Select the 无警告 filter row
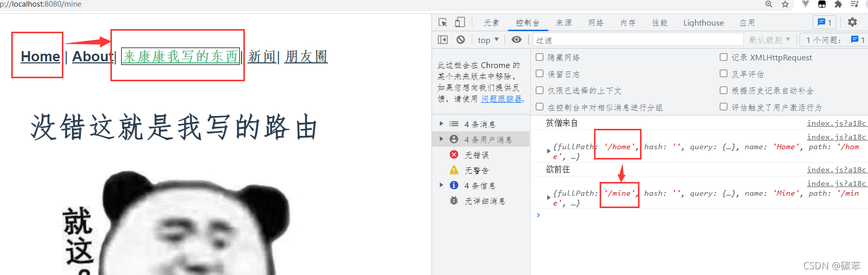Image resolution: width=868 pixels, height=275 pixels. [x=481, y=170]
